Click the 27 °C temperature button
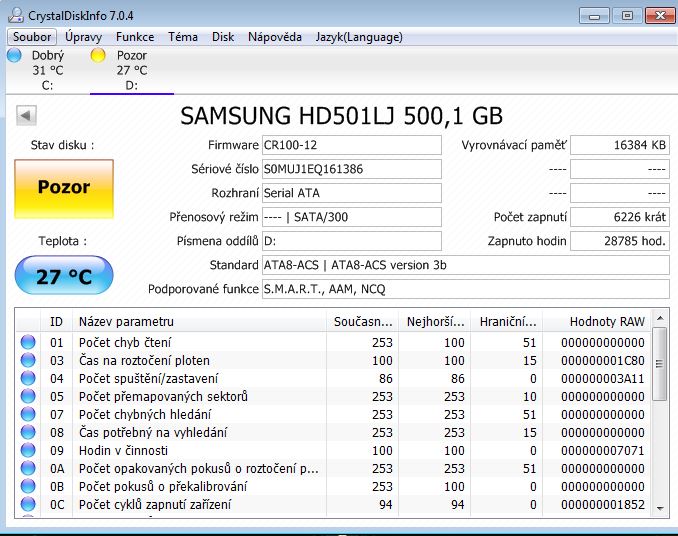This screenshot has width=678, height=536. tap(64, 277)
